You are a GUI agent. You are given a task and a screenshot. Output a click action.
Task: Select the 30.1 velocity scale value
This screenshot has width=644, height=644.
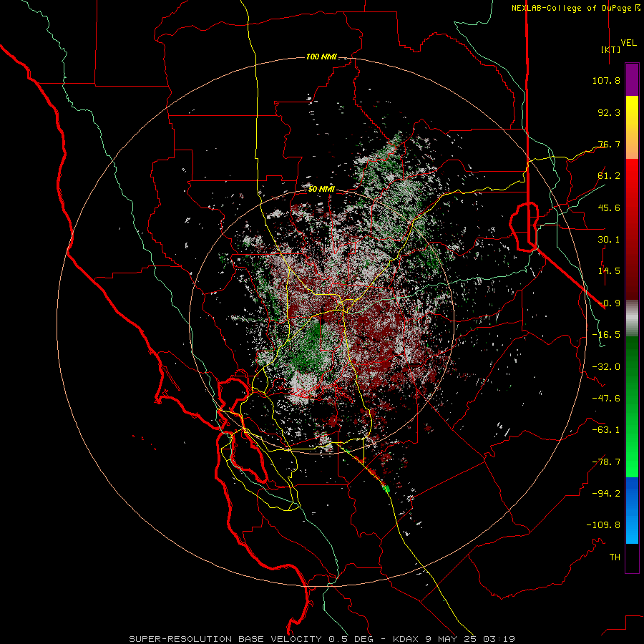(609, 239)
